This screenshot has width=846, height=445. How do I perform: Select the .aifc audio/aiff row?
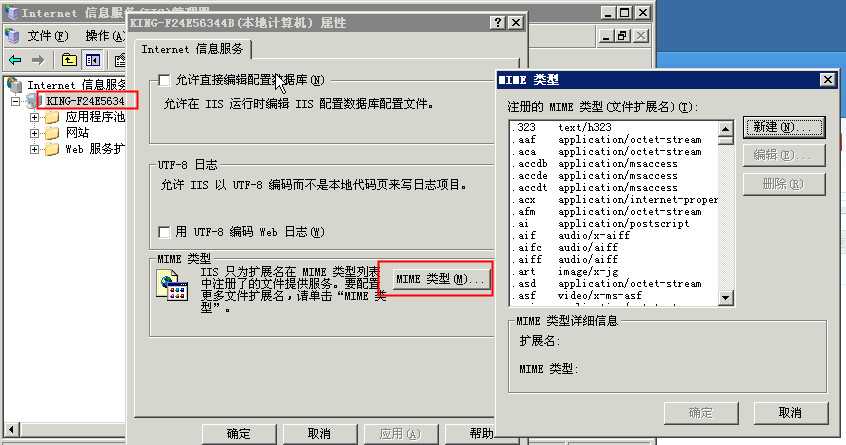point(614,248)
